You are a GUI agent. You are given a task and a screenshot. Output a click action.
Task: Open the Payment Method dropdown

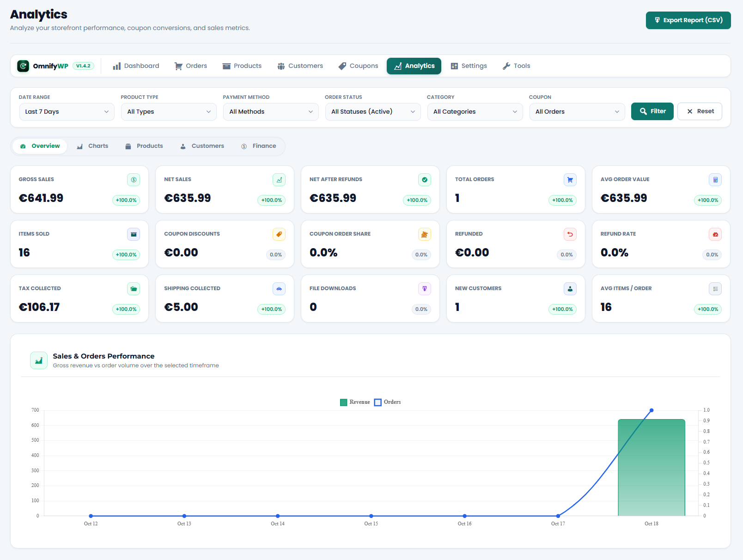(x=271, y=112)
